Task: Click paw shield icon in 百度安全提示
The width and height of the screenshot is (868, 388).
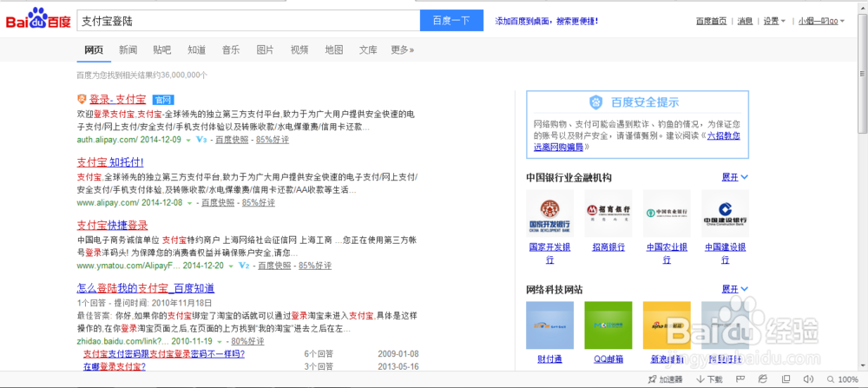Action: pos(597,102)
